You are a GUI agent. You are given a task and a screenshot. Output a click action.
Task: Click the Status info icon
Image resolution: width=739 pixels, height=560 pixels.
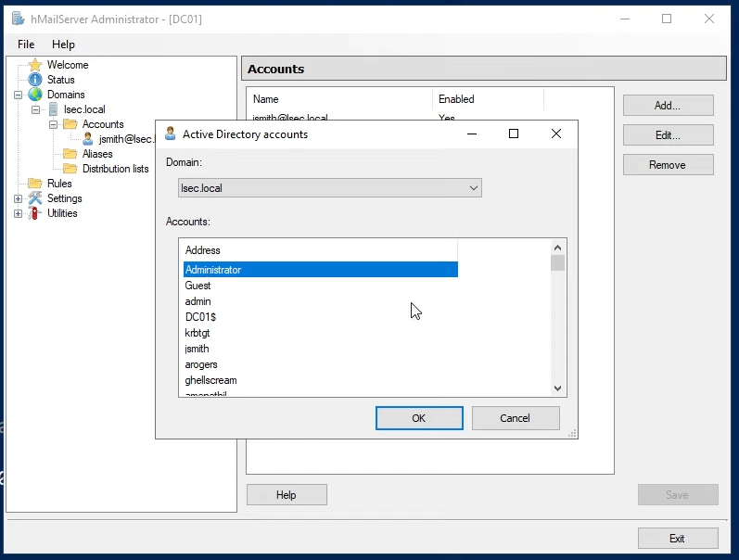click(35, 80)
